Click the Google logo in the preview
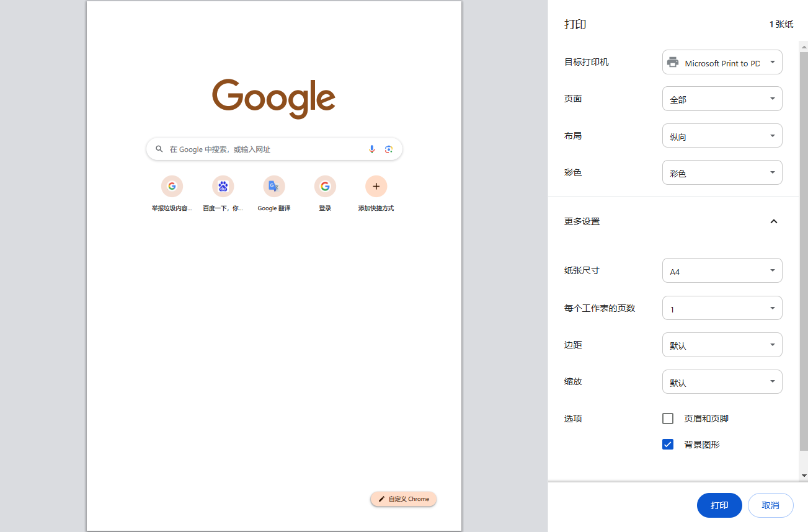Screen dimensions: 808x532 click(x=273, y=99)
